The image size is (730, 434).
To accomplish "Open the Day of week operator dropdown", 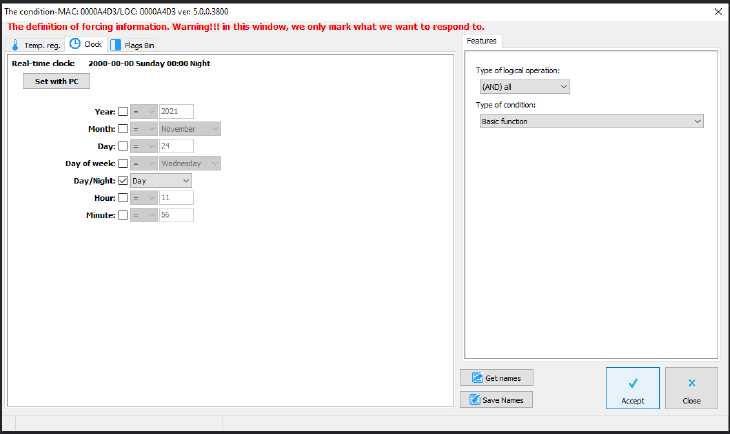I will pos(144,163).
